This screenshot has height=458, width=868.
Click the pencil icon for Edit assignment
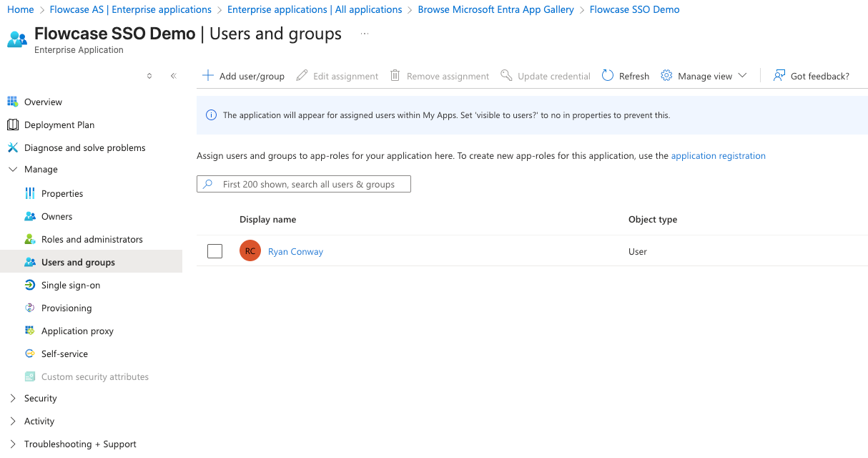coord(302,75)
